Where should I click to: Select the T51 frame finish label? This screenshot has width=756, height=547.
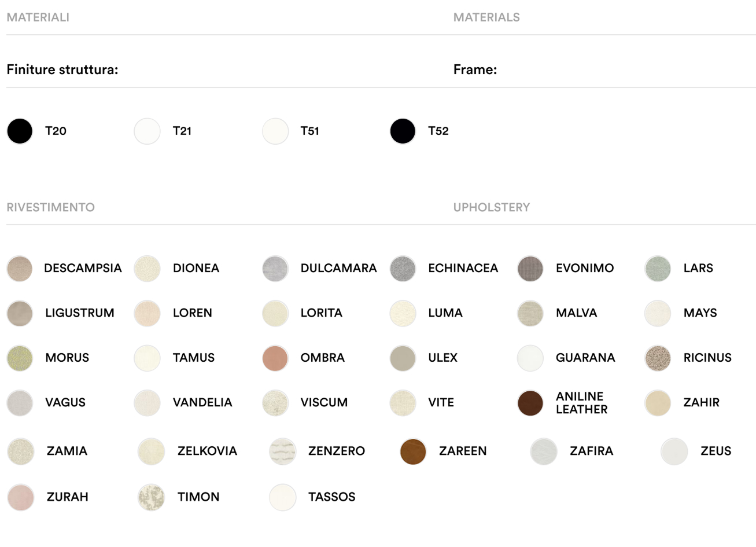(309, 131)
